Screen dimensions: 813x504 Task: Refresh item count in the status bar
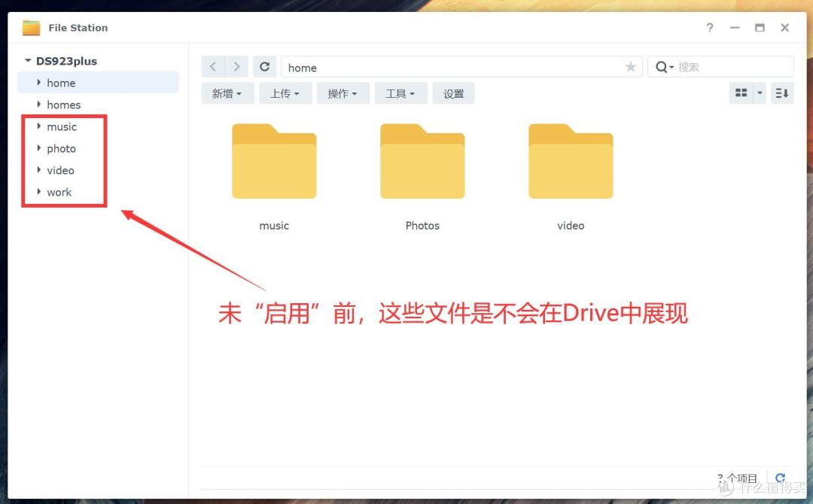(781, 478)
